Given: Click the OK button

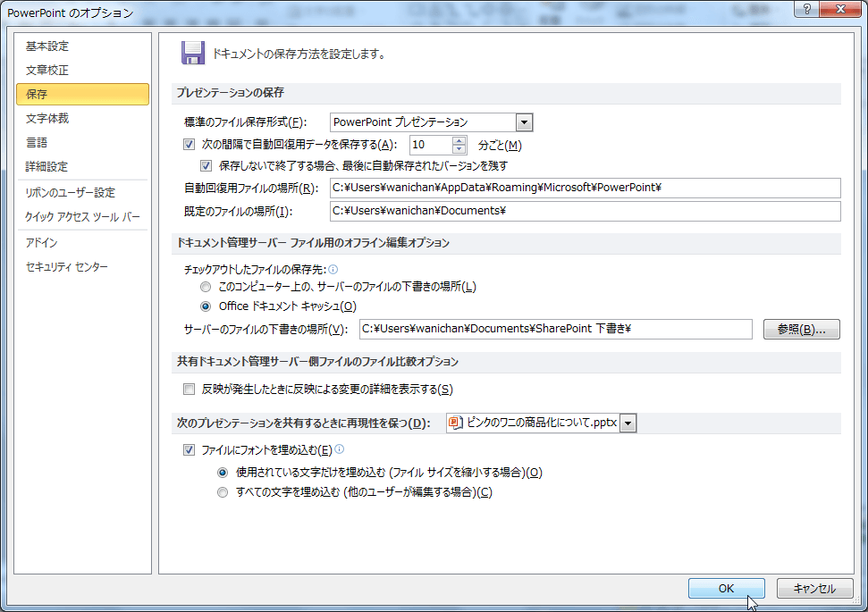Looking at the screenshot, I should click(x=726, y=588).
